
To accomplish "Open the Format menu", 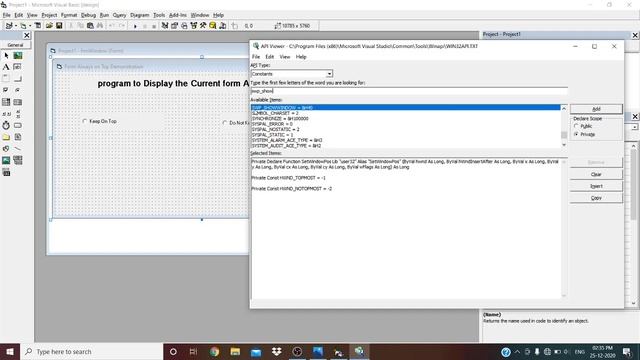I will click(x=69, y=15).
